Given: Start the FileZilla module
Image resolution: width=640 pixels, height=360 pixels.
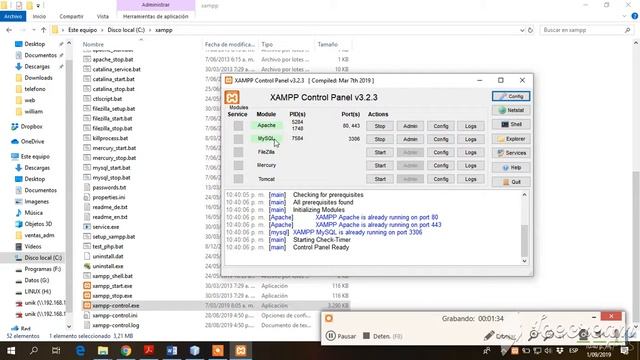Looking at the screenshot, I should pos(380,152).
